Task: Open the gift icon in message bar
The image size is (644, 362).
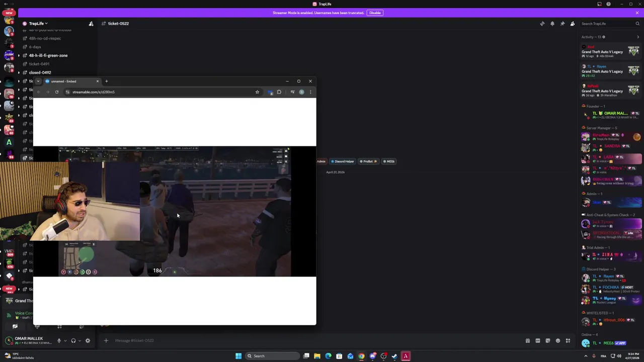Action: [527, 341]
